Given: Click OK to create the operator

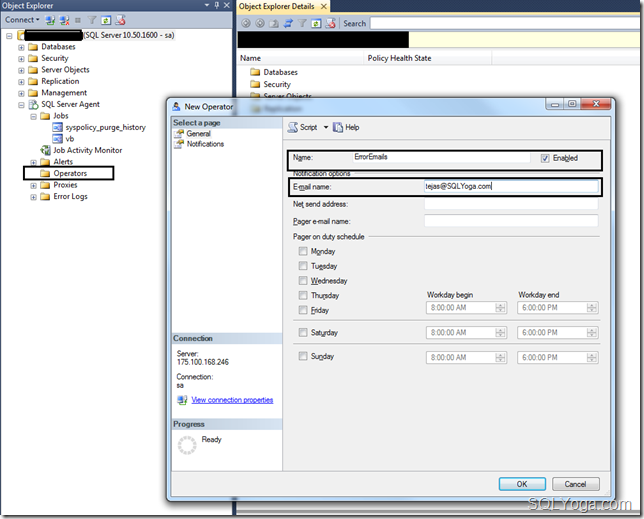Looking at the screenshot, I should click(x=522, y=484).
